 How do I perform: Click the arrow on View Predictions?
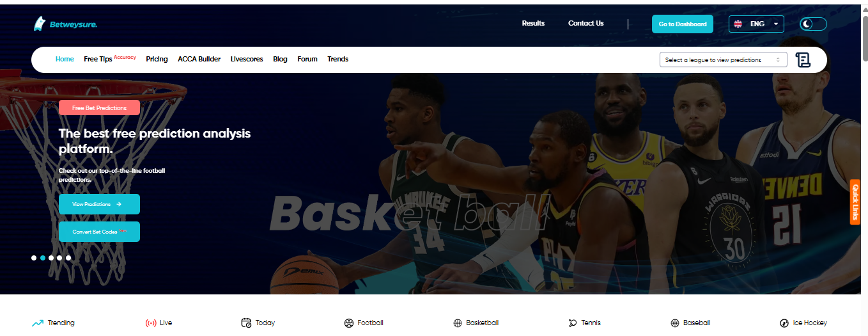pos(119,204)
